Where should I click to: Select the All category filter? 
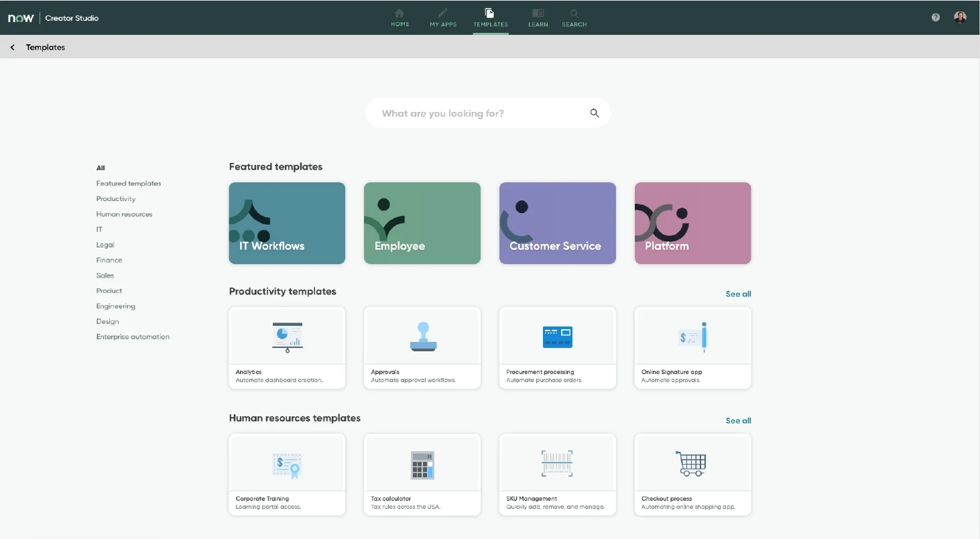[x=101, y=168]
